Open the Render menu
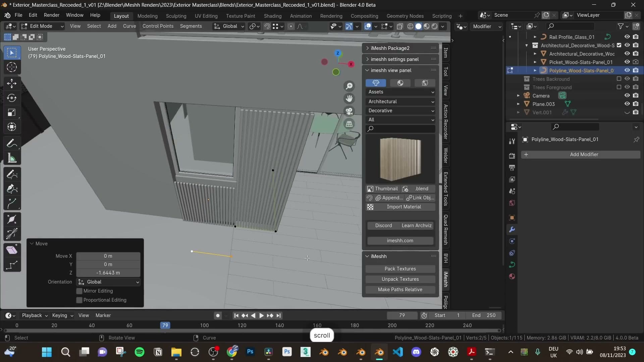 point(51,15)
